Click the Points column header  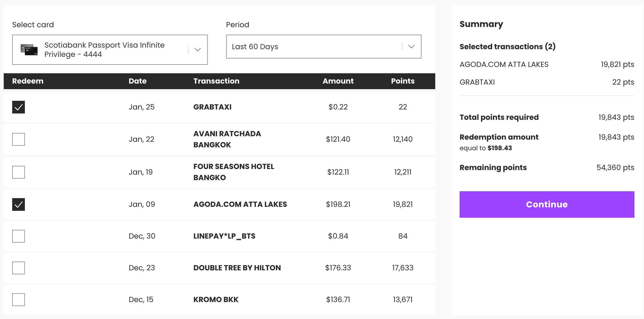click(x=403, y=81)
